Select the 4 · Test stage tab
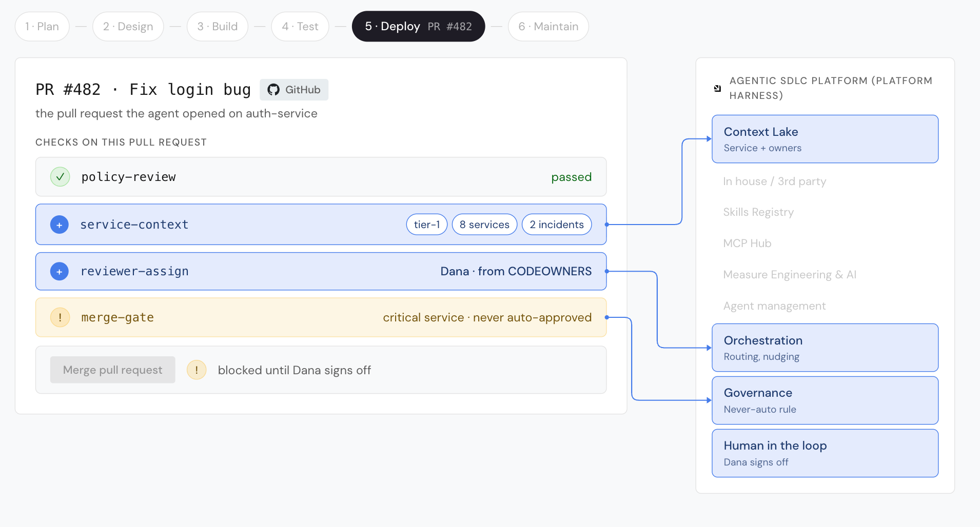 [x=300, y=27]
